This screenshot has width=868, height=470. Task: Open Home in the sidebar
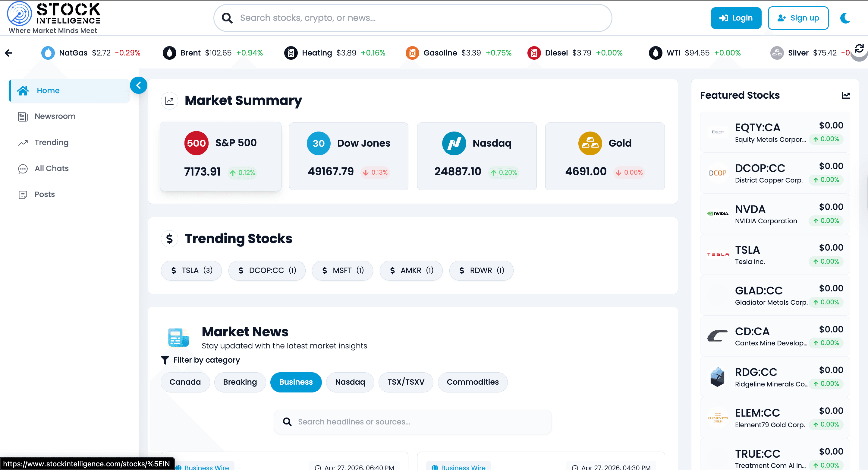click(69, 91)
